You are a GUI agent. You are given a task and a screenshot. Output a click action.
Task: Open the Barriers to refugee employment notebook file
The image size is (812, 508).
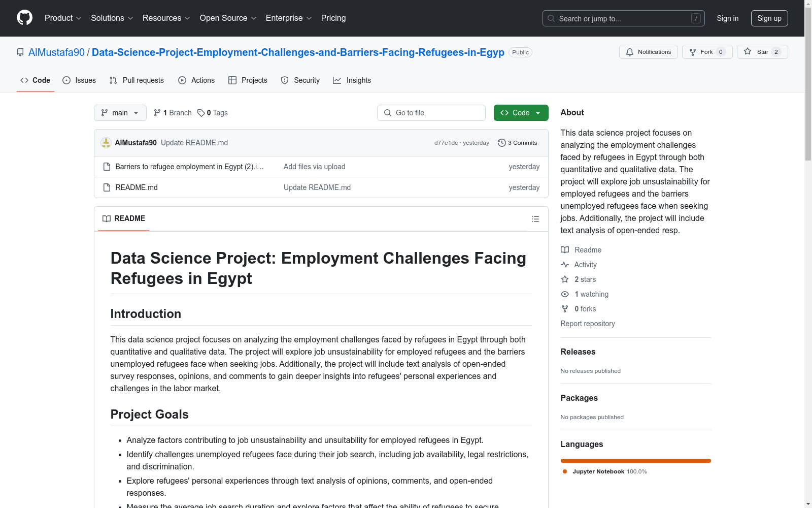(x=189, y=167)
